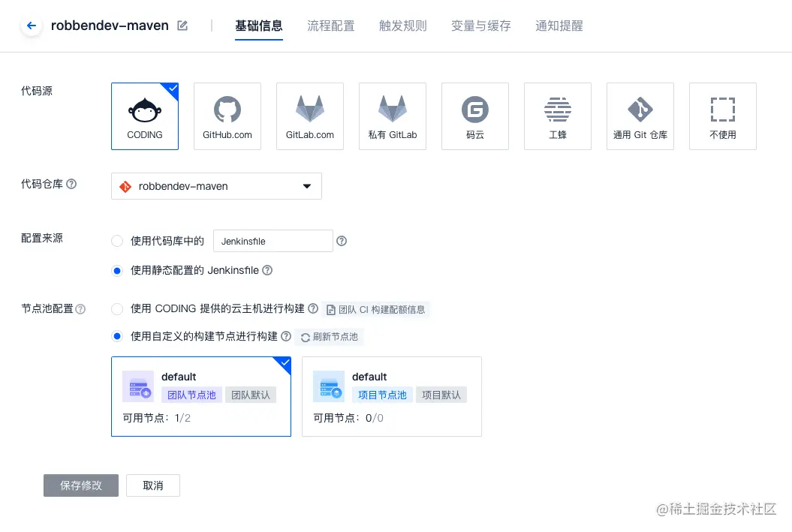Click the back arrow button
Viewport: 792px width, 532px height.
click(32, 26)
